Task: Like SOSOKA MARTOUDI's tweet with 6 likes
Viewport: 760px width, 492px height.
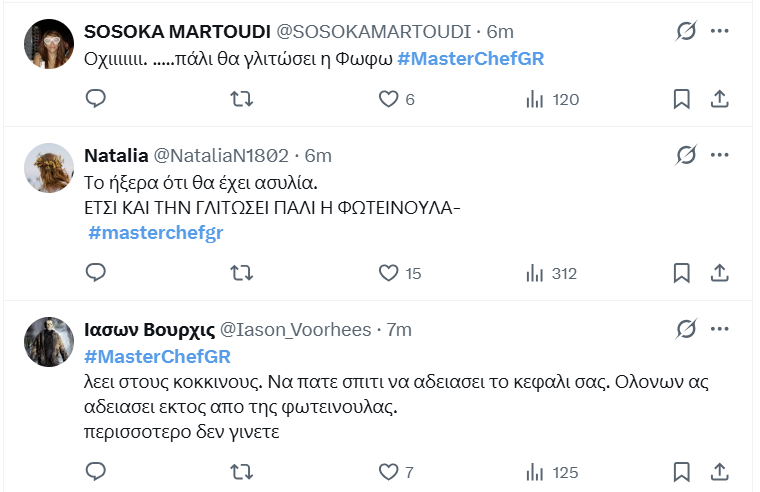Action: click(388, 99)
